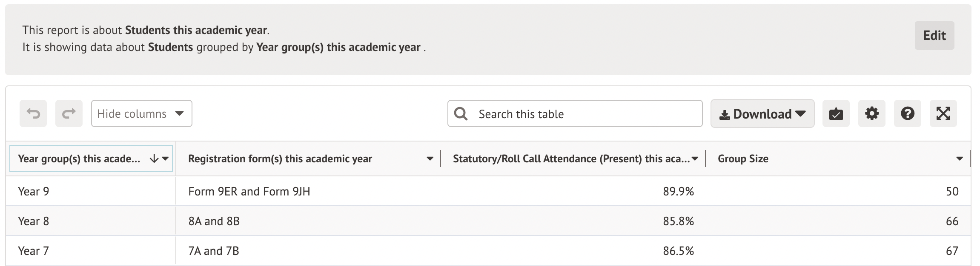Click the 7A and 7B cell
The image size is (980, 266).
(x=214, y=251)
